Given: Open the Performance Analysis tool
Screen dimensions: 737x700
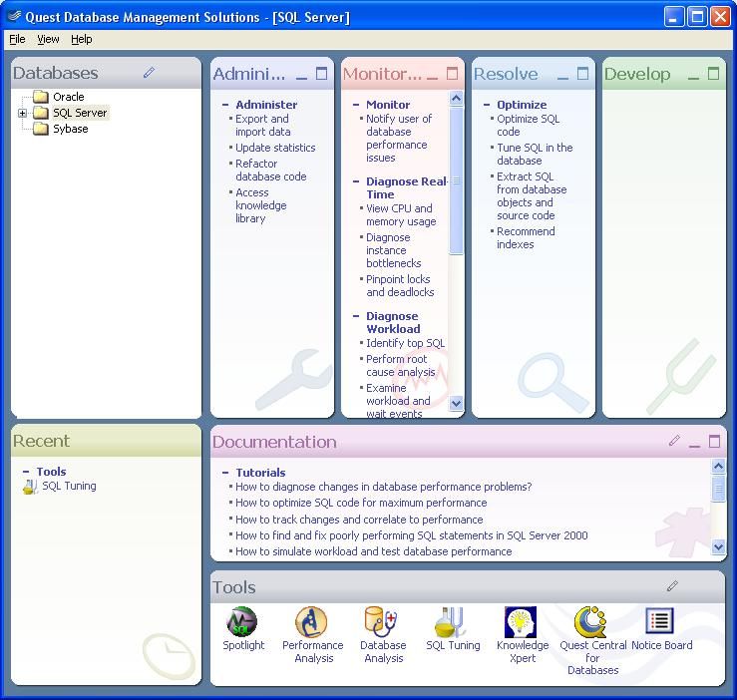Looking at the screenshot, I should tap(312, 622).
